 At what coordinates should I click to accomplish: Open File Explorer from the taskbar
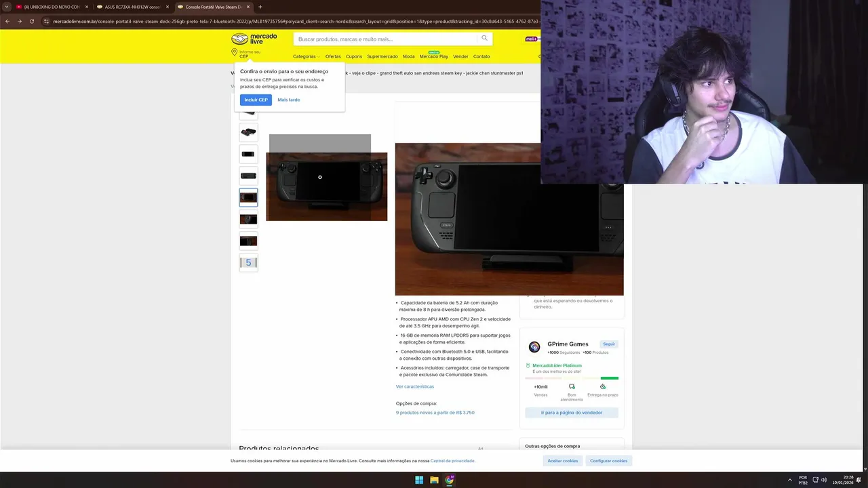[x=434, y=480]
